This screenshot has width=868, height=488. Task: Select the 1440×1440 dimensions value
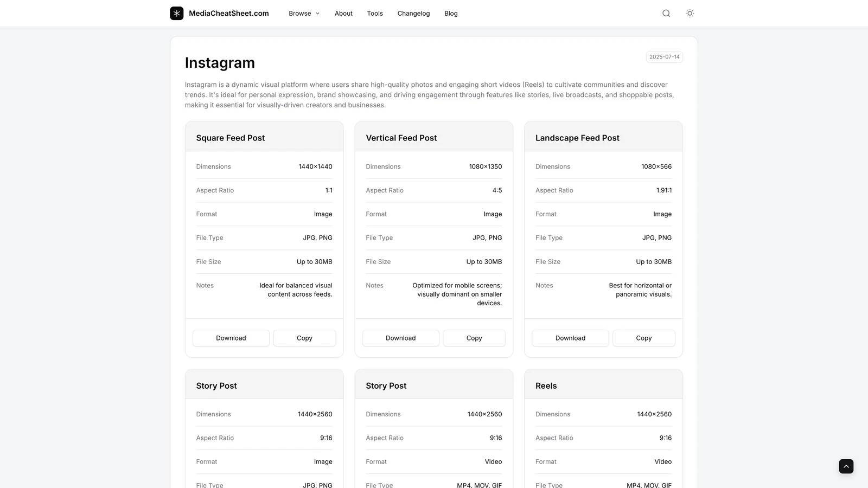[315, 166]
